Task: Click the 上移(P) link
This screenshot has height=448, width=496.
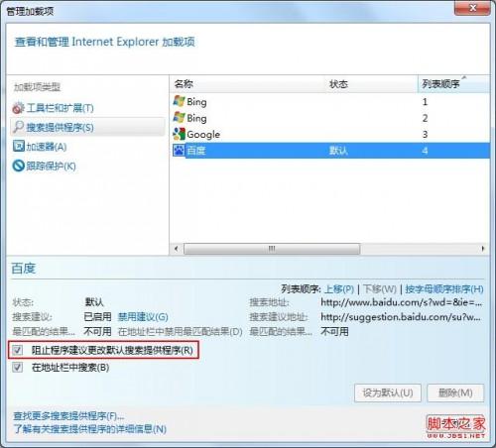Action: click(339, 289)
